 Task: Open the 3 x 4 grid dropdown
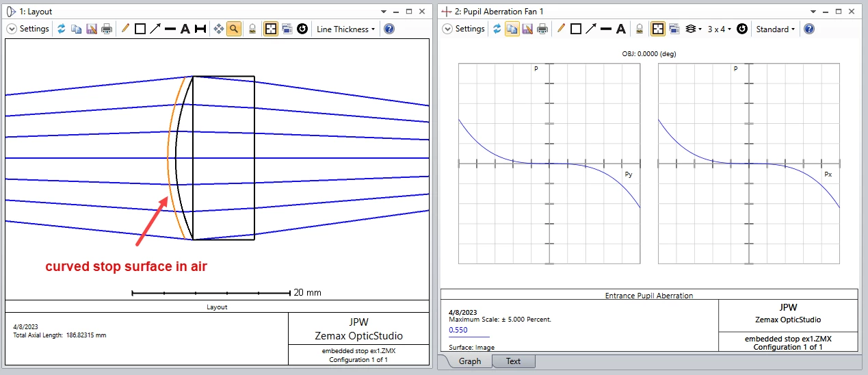(719, 29)
